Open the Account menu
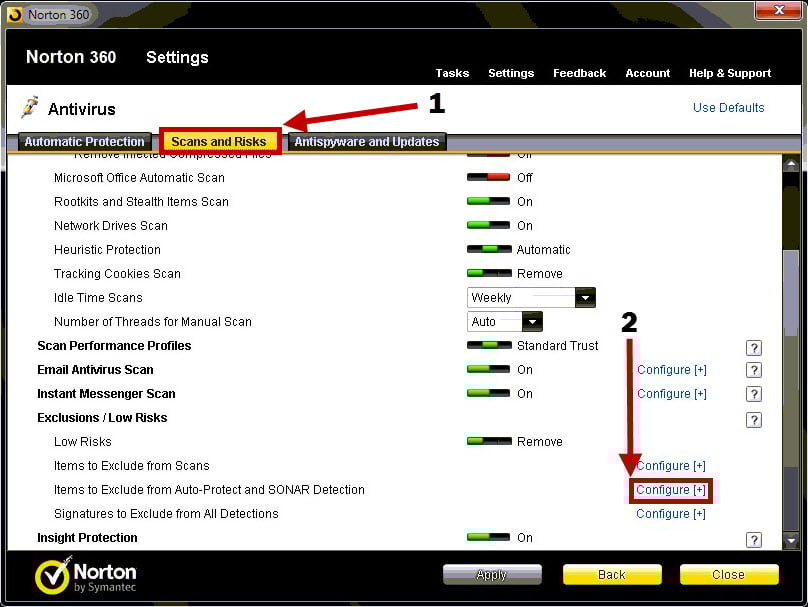This screenshot has width=808, height=607. (x=648, y=73)
